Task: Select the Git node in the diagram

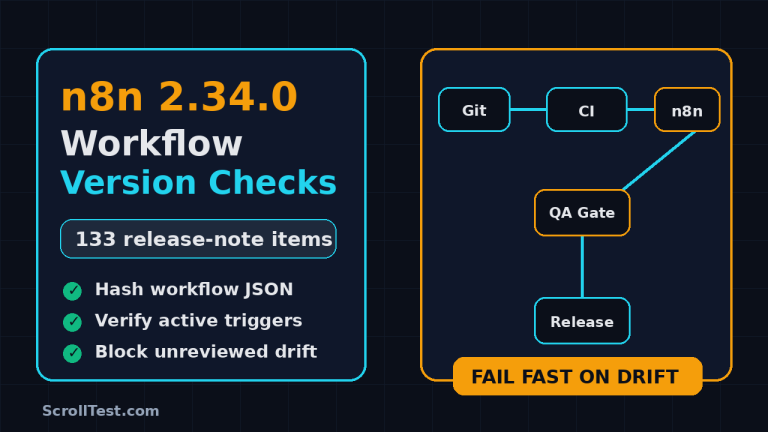Action: point(474,110)
